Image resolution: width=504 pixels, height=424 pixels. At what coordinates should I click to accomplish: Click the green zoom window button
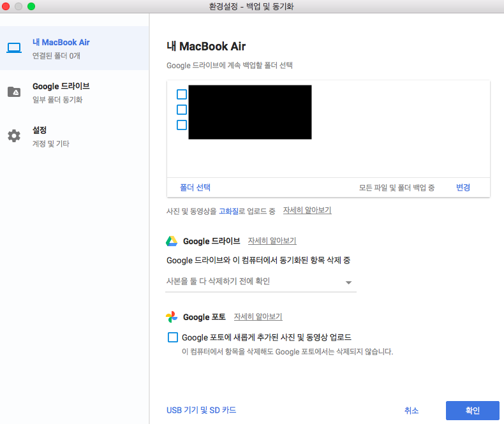[x=31, y=6]
